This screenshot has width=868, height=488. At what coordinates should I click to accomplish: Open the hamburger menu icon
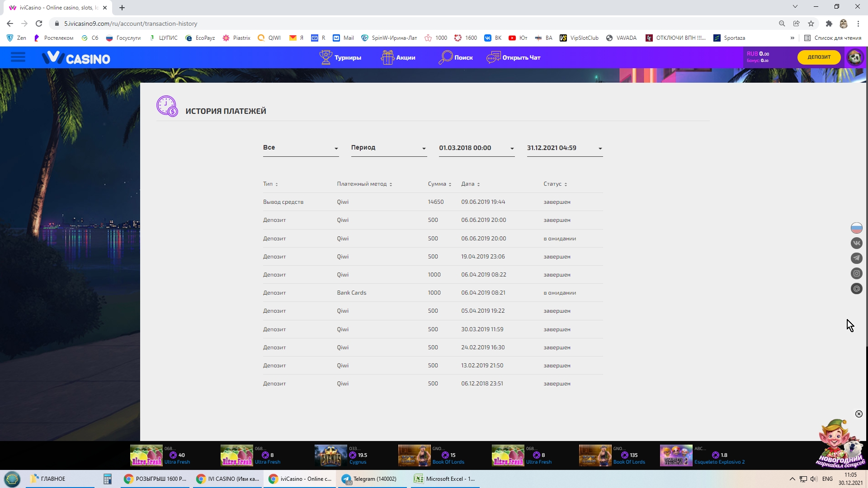(18, 57)
